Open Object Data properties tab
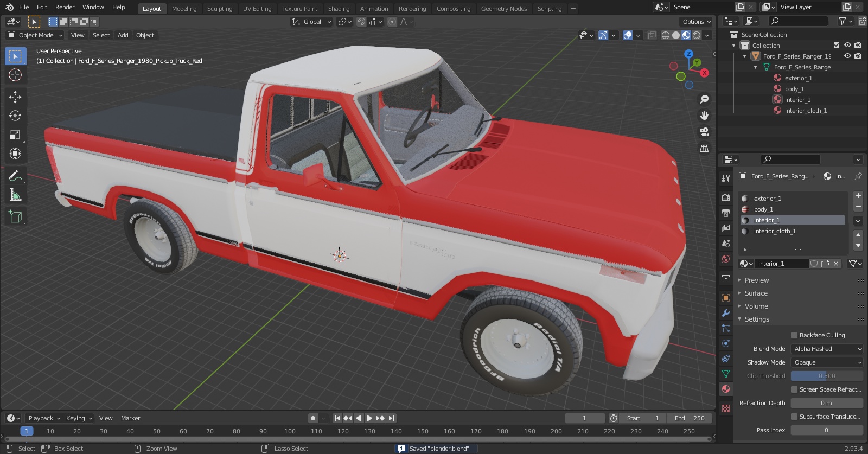The image size is (868, 454). pos(726,374)
